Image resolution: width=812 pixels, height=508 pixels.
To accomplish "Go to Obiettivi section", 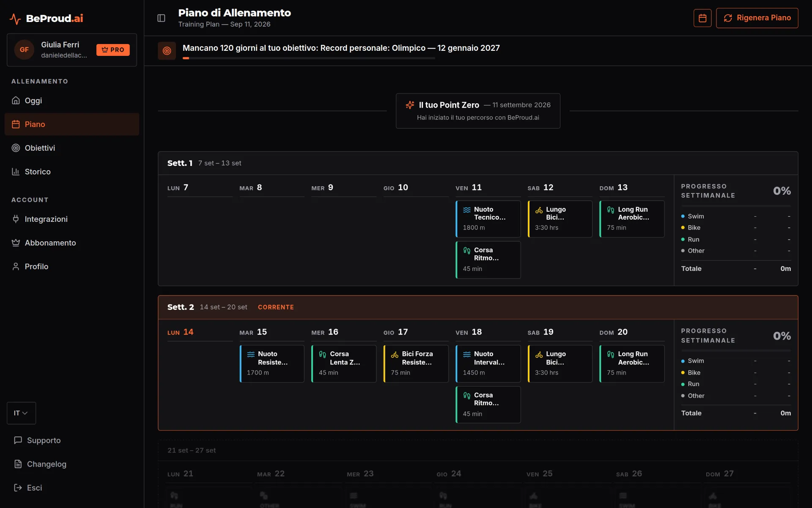I will [x=72, y=148].
